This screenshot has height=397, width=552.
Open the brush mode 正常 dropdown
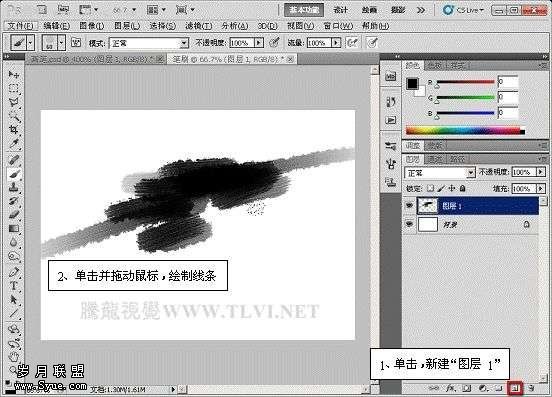pos(149,43)
